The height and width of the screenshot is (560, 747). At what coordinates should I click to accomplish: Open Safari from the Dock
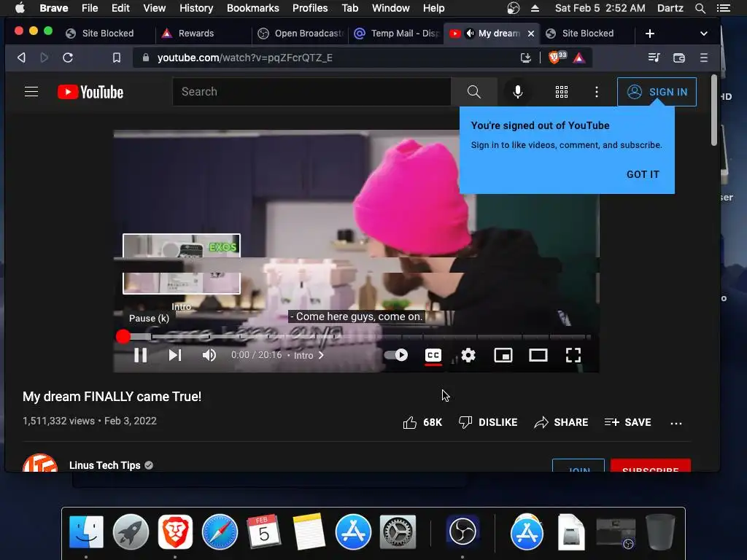click(x=220, y=532)
